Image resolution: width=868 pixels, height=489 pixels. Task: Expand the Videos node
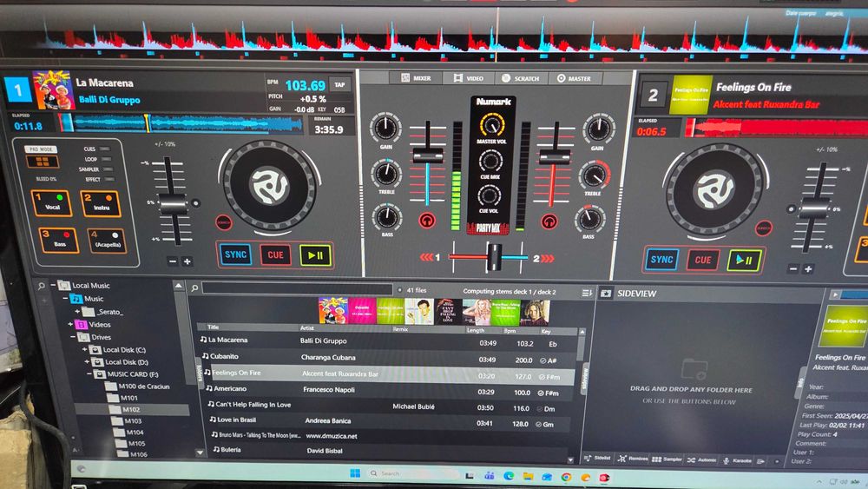click(x=70, y=324)
